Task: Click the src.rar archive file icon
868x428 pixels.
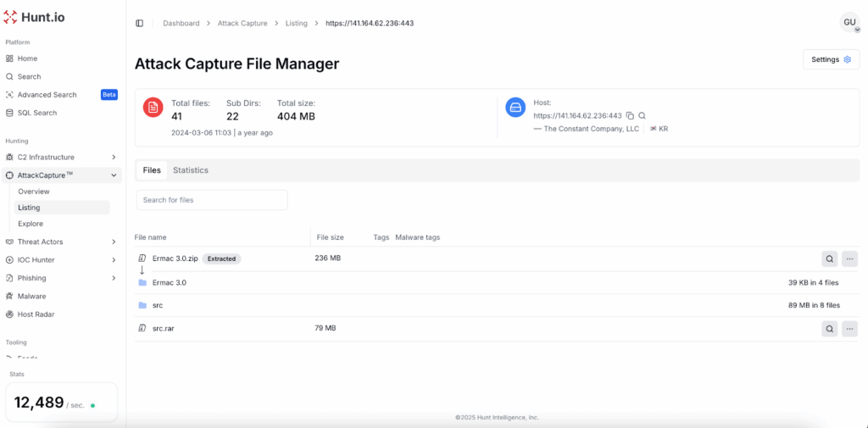Action: pos(142,328)
